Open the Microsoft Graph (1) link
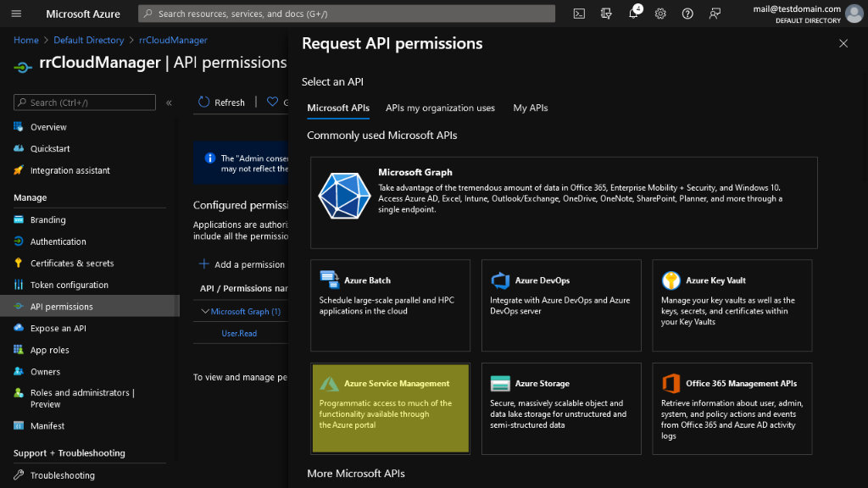 (x=246, y=312)
